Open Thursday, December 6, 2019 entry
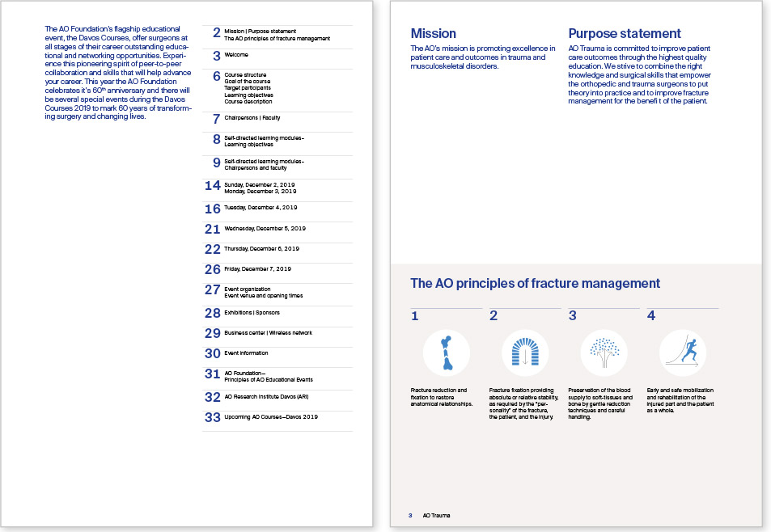The height and width of the screenshot is (532, 771). tap(261, 249)
